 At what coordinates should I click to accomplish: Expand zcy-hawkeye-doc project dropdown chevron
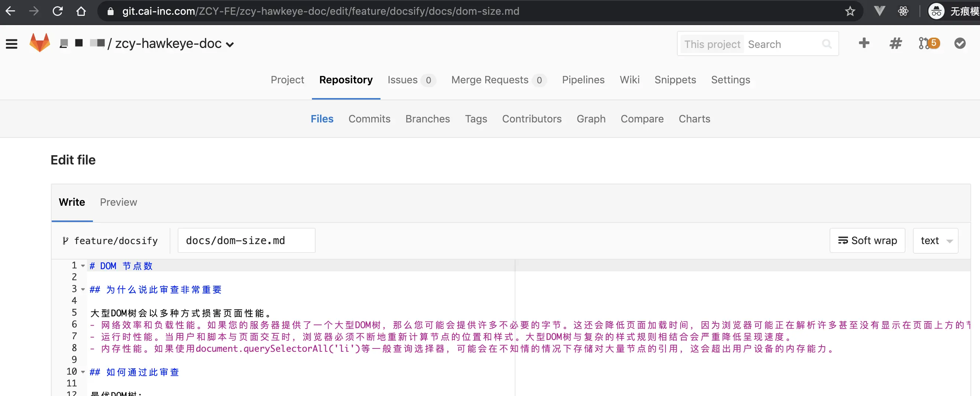pos(229,45)
